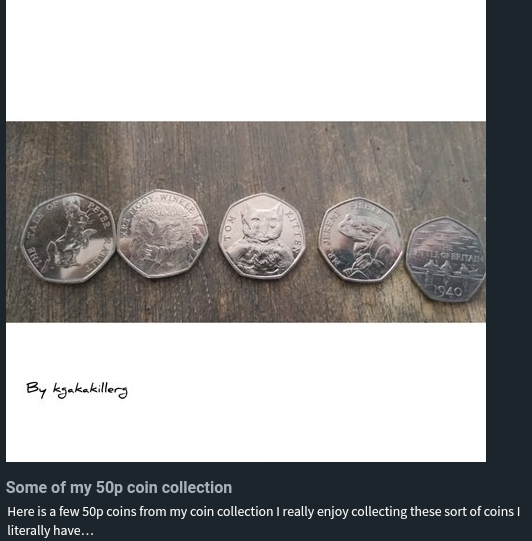Click the dark margin right of the image card

509,231
